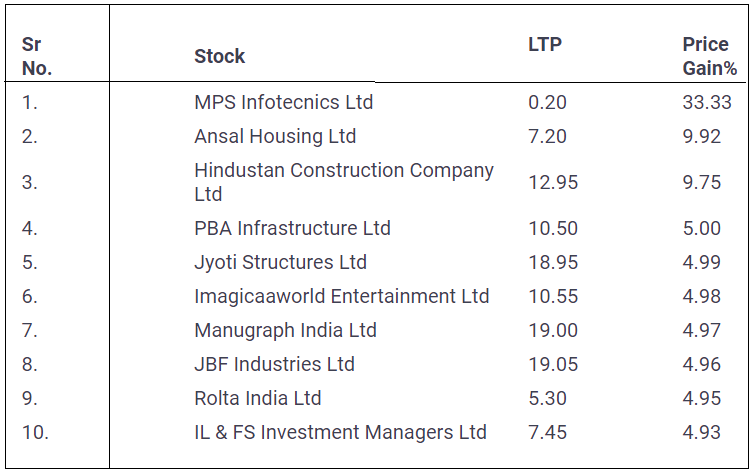Select the 0.20 LTP value

point(547,102)
